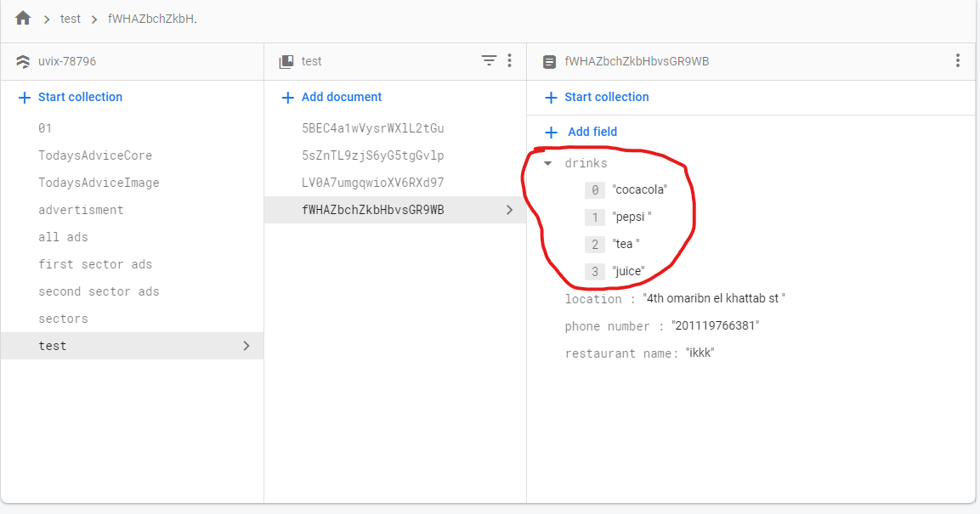Screen dimensions: 980x514
Task: Click the fWHAZbchZkbHbvsGR9WB document title
Action: click(637, 61)
